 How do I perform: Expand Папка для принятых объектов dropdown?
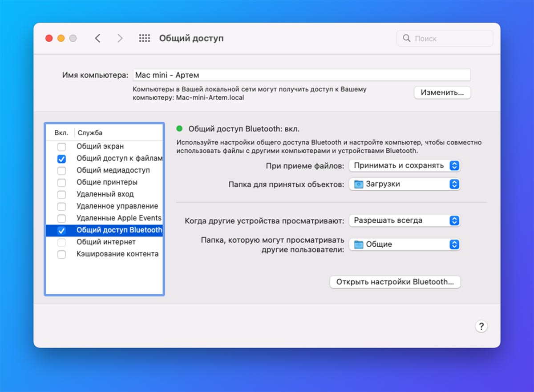(x=404, y=184)
